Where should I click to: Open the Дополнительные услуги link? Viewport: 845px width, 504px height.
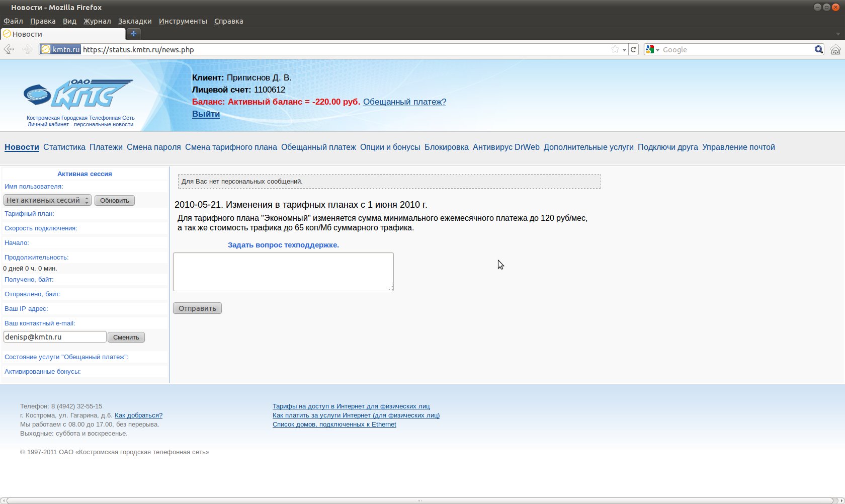(x=588, y=147)
